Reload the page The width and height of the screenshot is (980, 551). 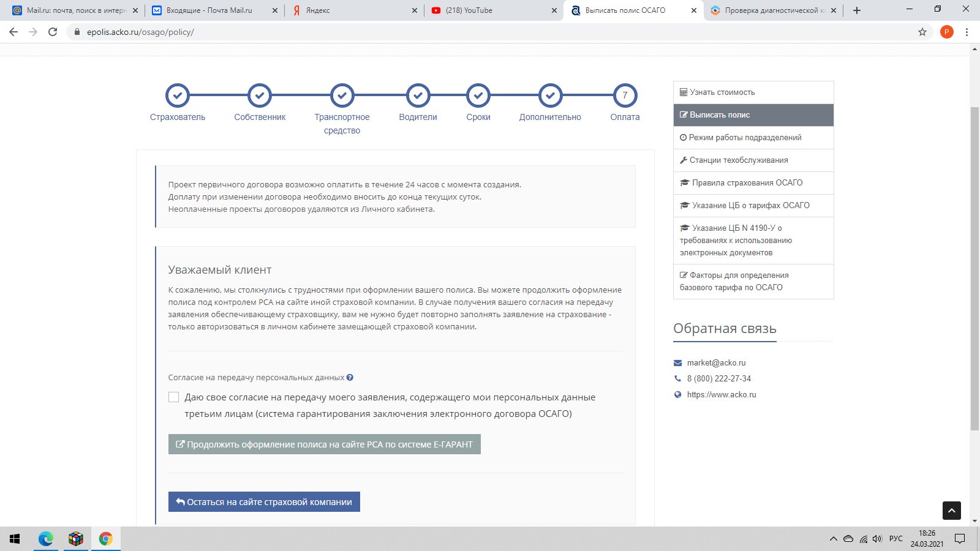coord(53,32)
